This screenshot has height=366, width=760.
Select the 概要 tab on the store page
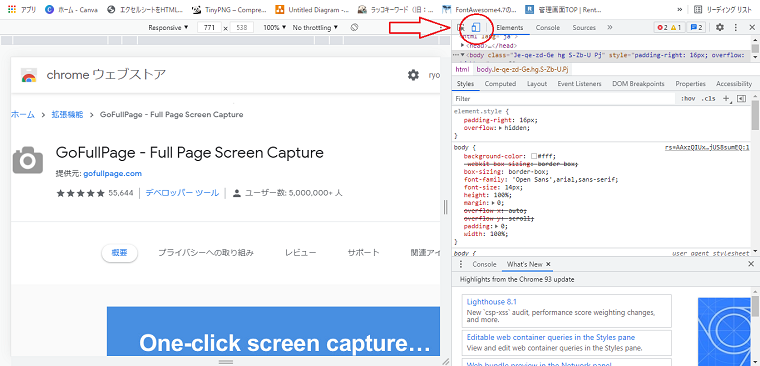[119, 253]
